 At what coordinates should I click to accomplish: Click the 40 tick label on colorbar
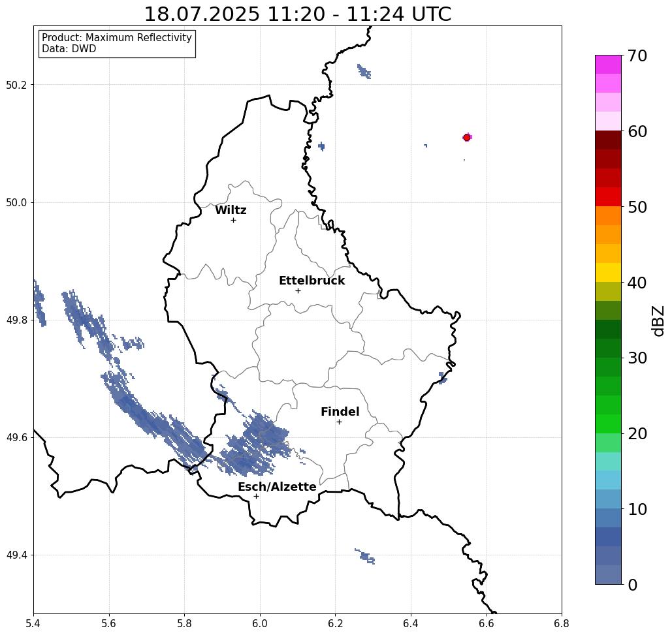coord(637,283)
